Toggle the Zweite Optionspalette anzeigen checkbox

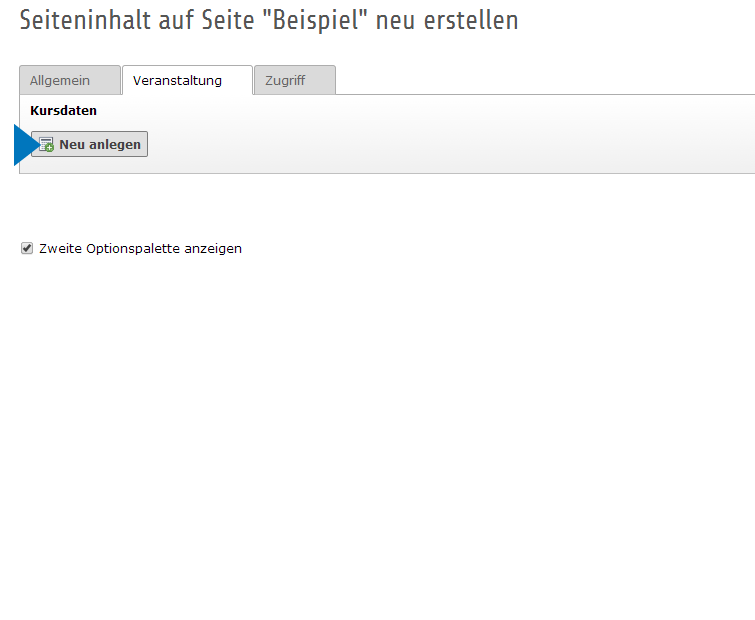tap(27, 249)
